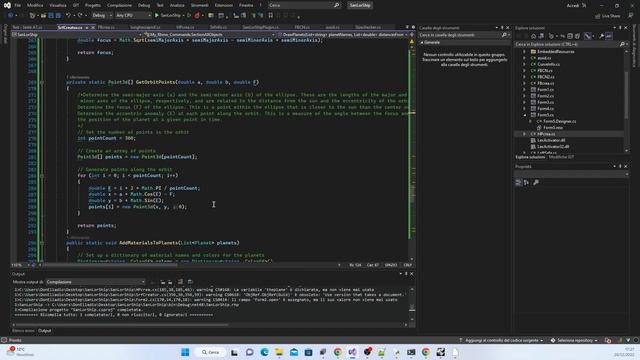Expand the EmbeddedResources folder

(x=525, y=52)
